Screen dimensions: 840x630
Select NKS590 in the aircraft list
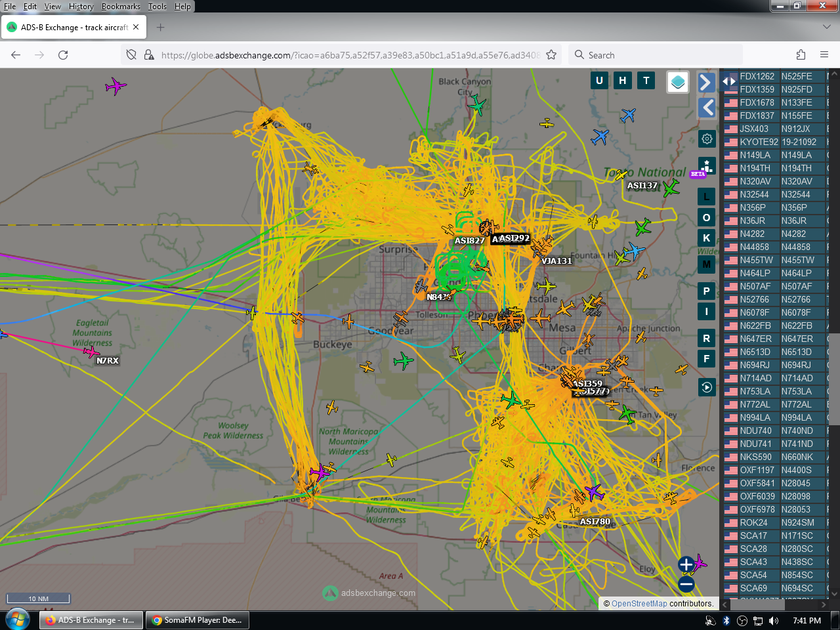coord(756,457)
